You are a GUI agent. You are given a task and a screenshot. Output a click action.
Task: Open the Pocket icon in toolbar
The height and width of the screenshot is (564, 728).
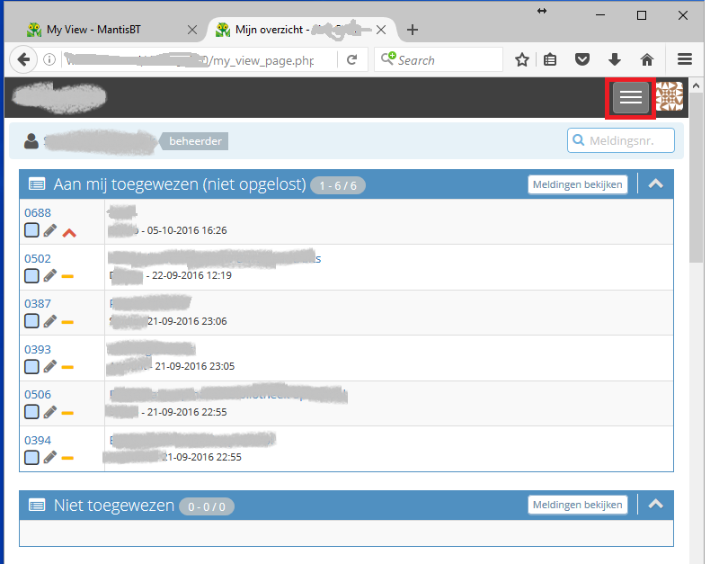tap(582, 59)
